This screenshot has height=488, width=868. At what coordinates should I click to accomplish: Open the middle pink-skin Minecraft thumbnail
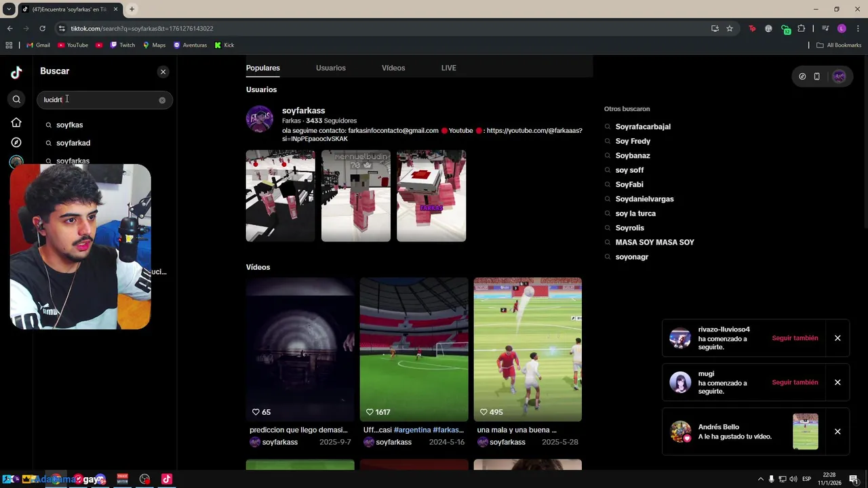(356, 196)
